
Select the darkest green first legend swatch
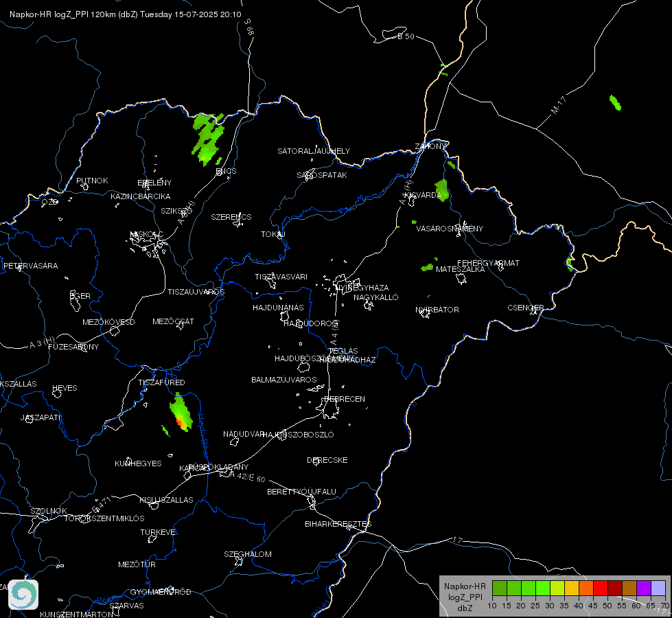(499, 588)
